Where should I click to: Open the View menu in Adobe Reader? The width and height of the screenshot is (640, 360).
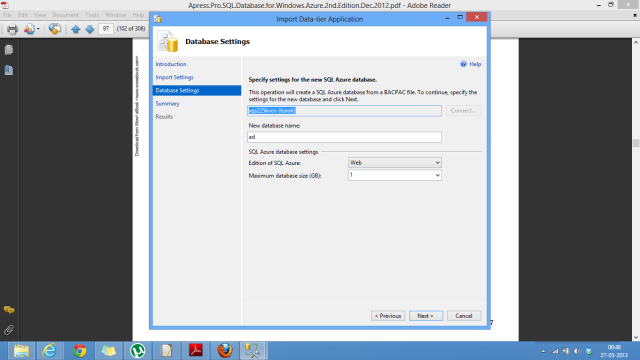pos(40,15)
